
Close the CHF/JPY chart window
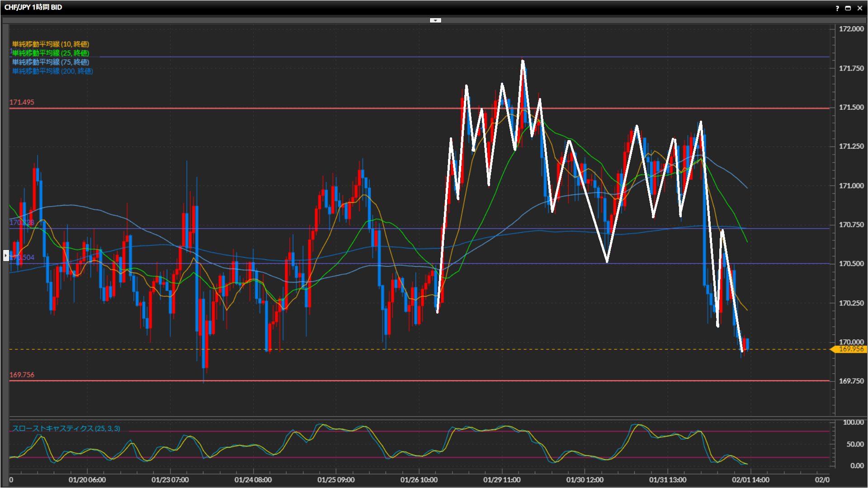[860, 8]
